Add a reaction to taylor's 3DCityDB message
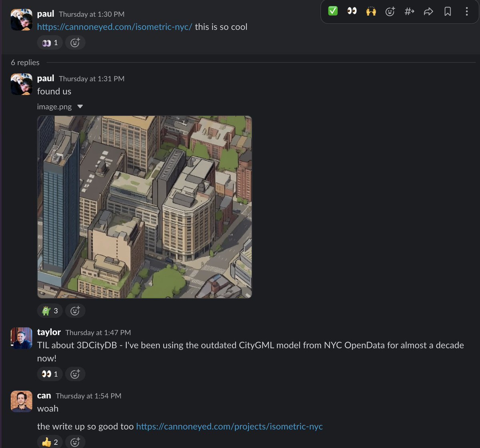This screenshot has width=480, height=448. [x=75, y=374]
